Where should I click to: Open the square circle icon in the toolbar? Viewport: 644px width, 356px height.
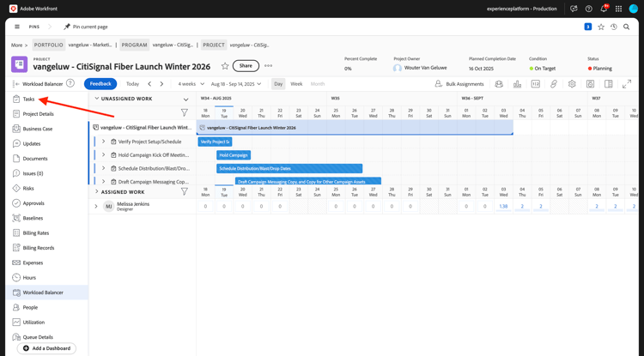point(590,84)
